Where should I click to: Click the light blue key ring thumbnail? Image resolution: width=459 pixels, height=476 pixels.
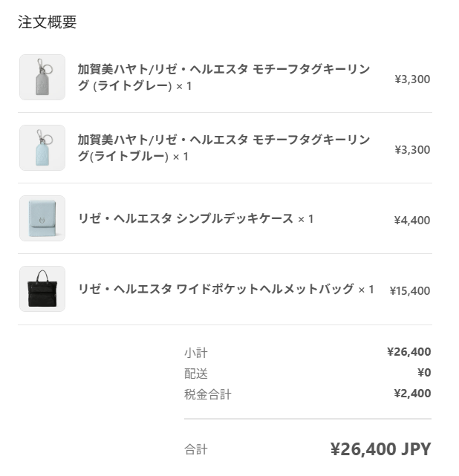(x=42, y=148)
